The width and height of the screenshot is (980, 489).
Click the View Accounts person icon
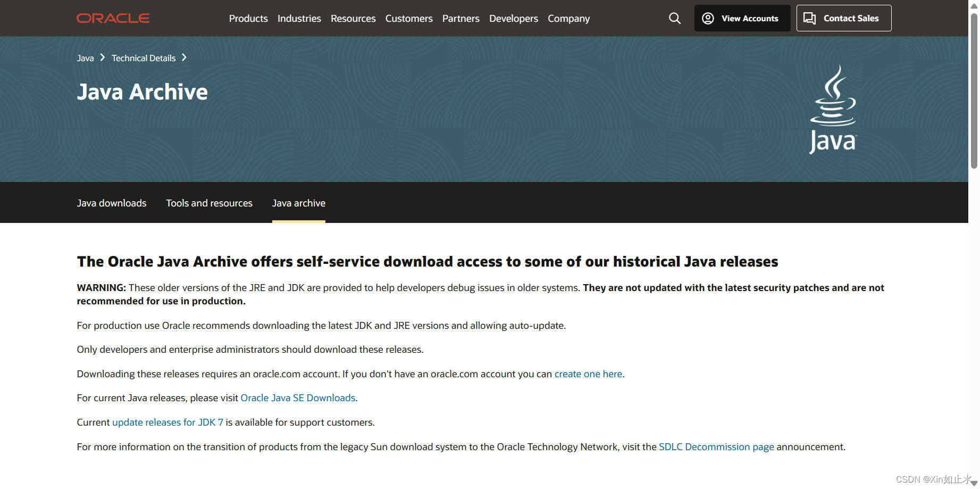click(x=707, y=18)
